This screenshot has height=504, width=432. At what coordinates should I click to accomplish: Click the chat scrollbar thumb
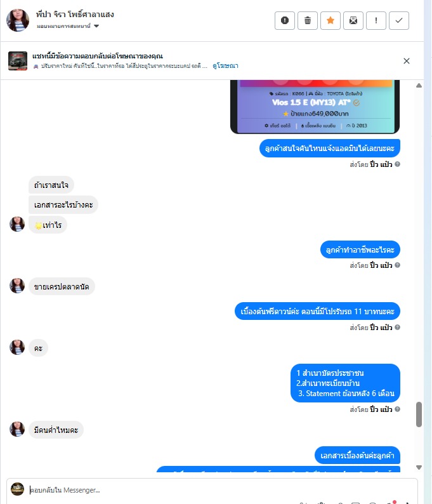coord(419,414)
